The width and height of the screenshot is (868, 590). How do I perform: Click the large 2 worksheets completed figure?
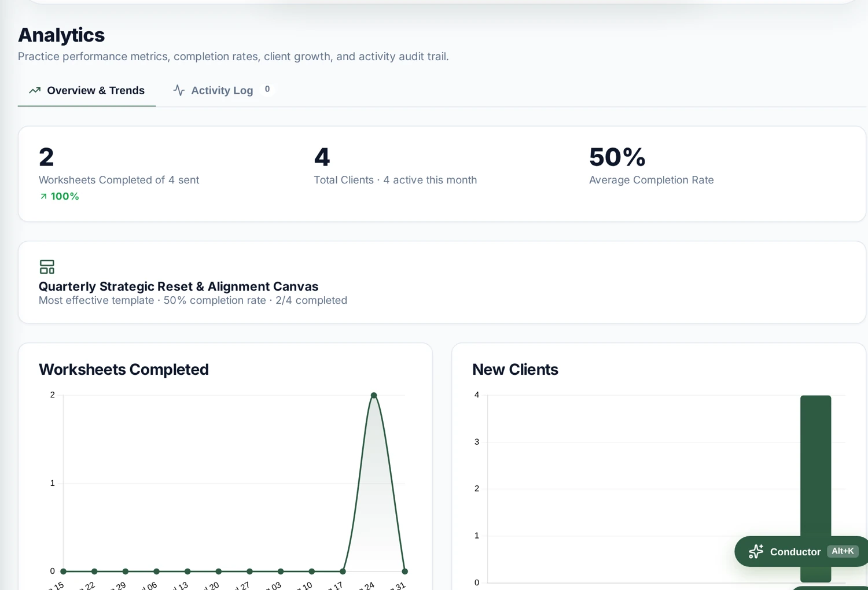coord(46,157)
